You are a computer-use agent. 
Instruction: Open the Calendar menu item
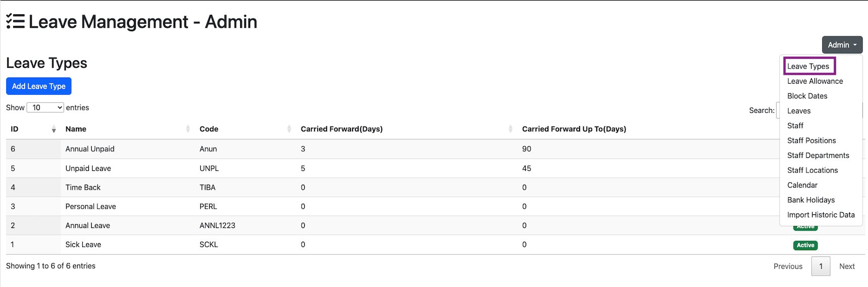point(802,185)
